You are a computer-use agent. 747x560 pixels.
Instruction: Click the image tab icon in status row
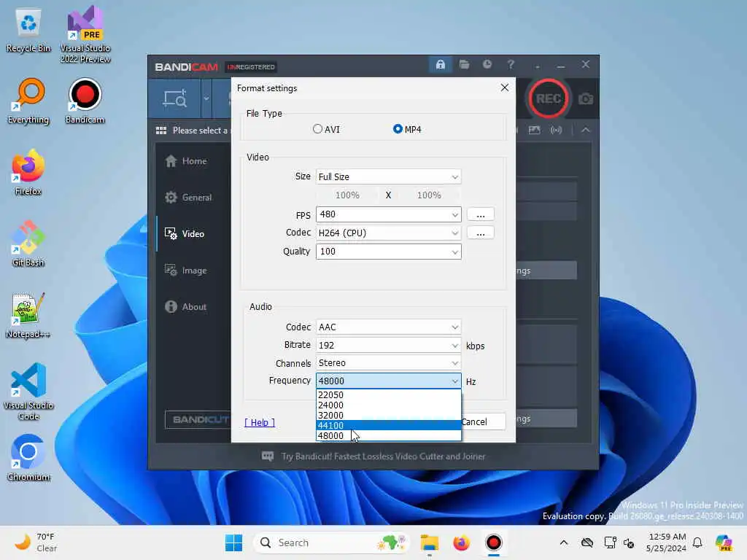point(534,130)
